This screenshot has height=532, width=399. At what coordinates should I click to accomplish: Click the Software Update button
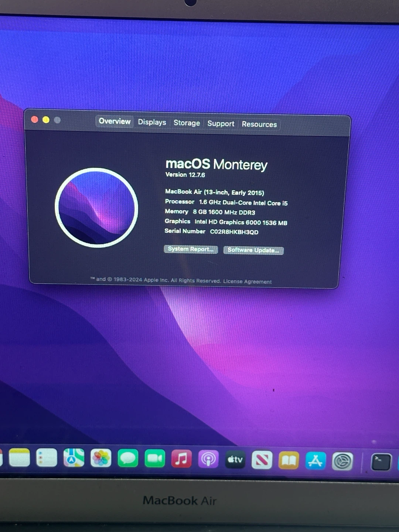253,250
